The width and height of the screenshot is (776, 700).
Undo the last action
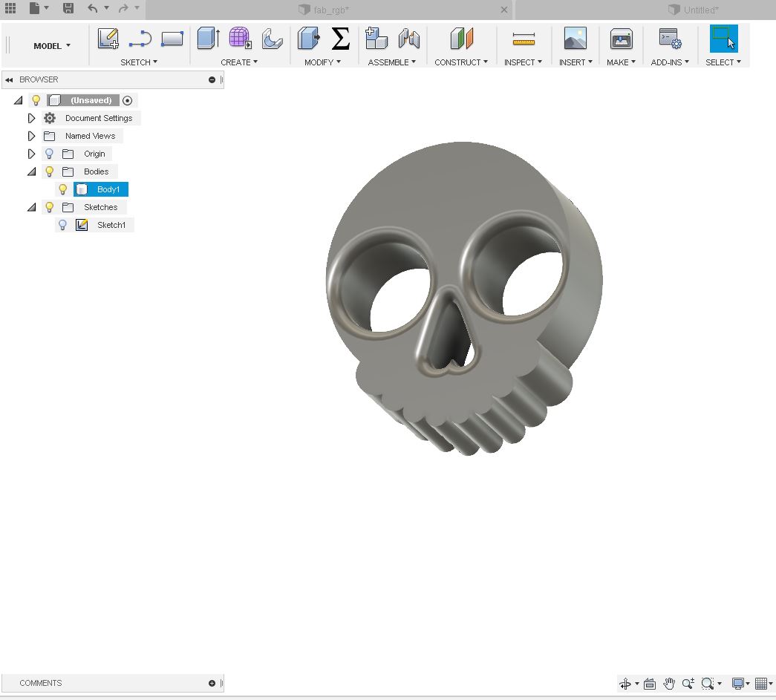[93, 8]
